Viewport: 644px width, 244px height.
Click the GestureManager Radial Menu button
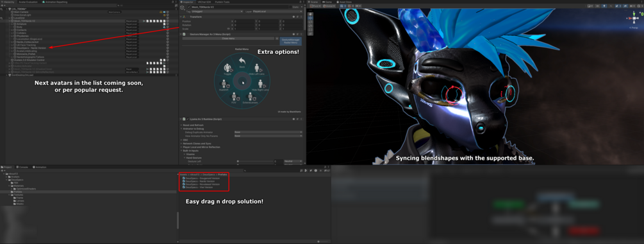(x=290, y=40)
